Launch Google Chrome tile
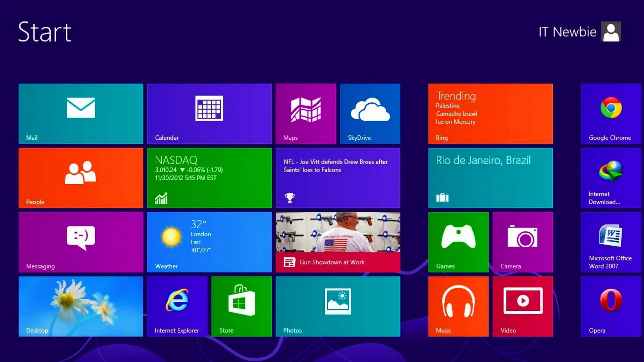 coord(611,114)
